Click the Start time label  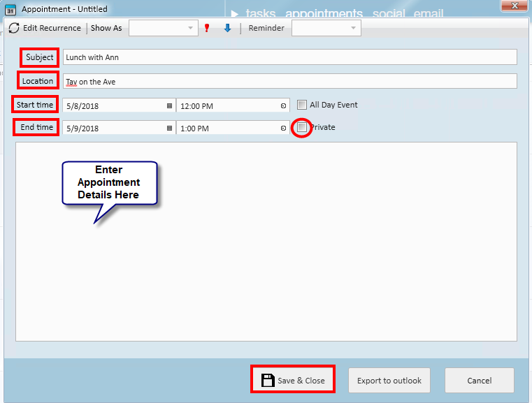tap(35, 105)
